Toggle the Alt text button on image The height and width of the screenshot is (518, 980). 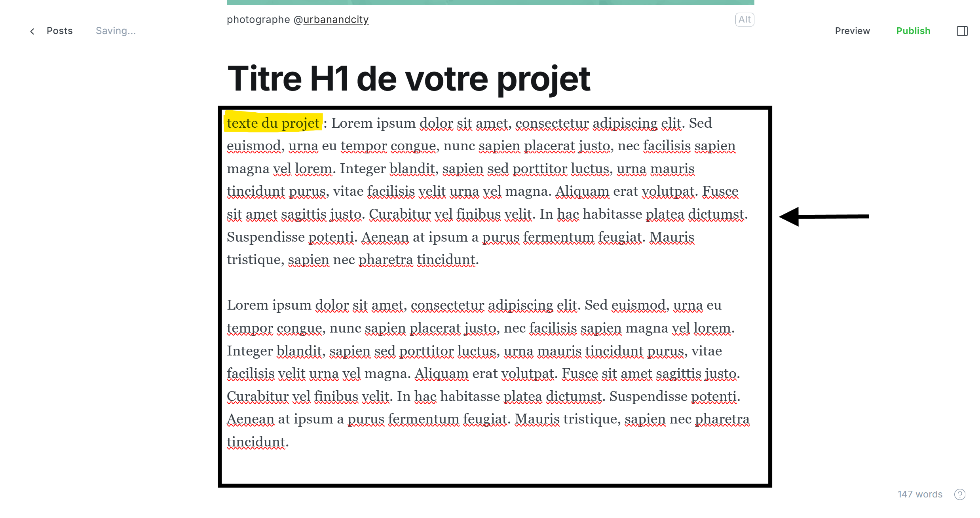coord(744,19)
